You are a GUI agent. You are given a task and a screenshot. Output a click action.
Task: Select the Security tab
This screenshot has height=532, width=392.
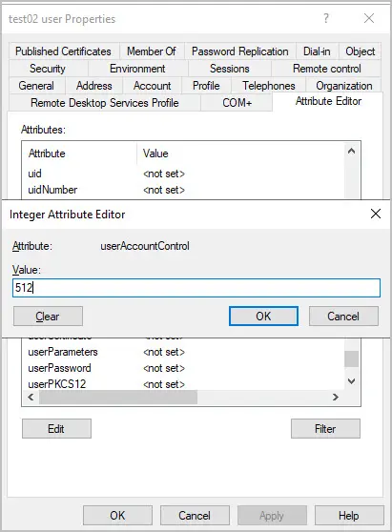(x=48, y=69)
